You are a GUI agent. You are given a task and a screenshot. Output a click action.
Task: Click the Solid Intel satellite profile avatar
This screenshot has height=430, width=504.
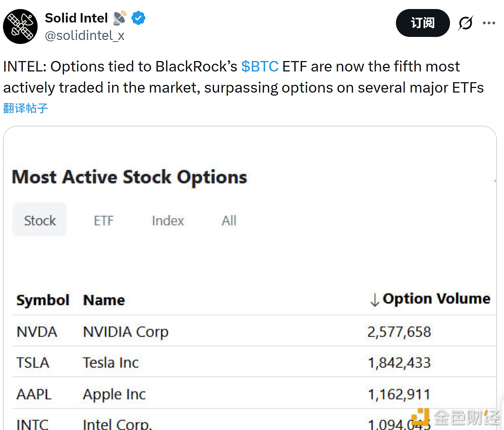pos(20,26)
